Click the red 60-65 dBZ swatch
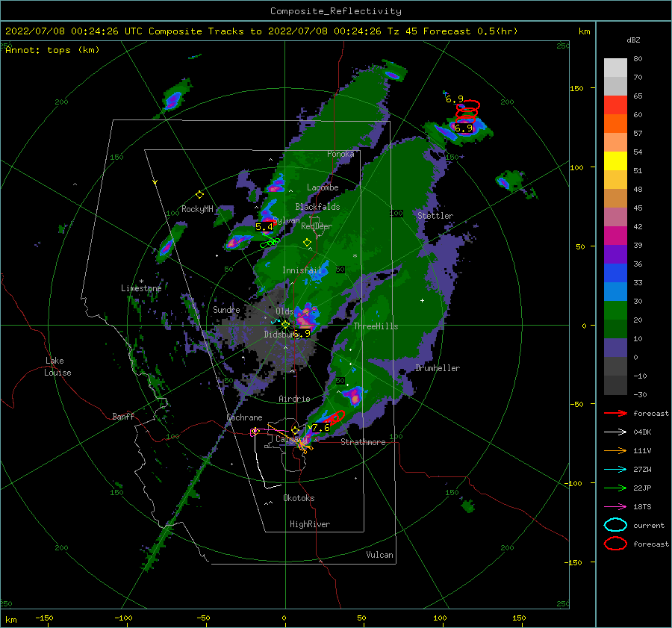Image resolution: width=672 pixels, height=628 pixels. [x=615, y=105]
